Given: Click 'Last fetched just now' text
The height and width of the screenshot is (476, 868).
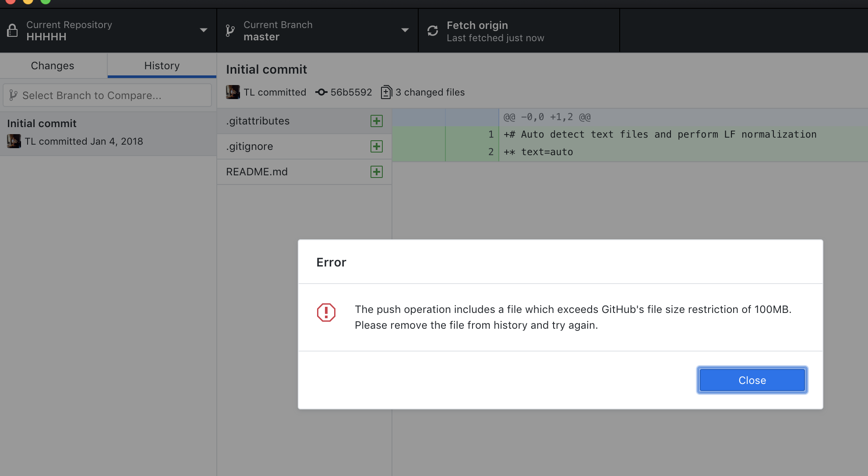Looking at the screenshot, I should coord(495,38).
